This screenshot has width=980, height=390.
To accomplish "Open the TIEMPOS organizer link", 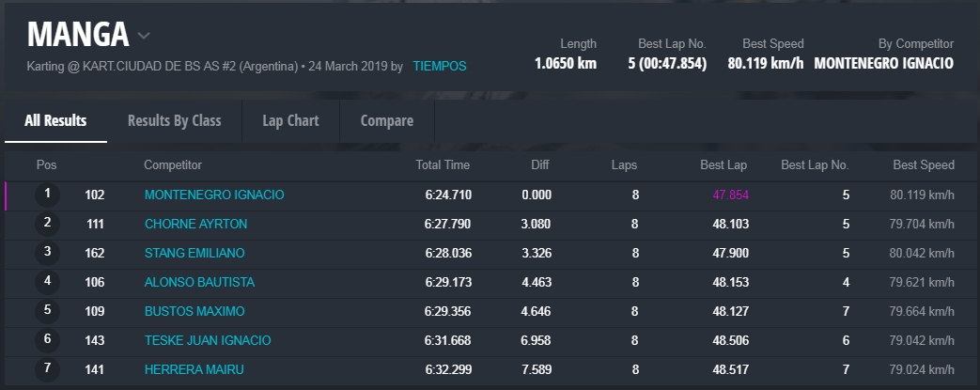I will point(439,67).
